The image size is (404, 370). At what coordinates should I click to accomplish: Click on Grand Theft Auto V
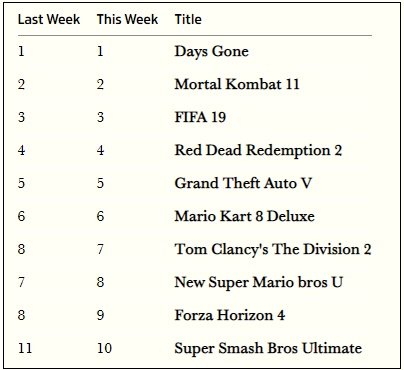click(243, 183)
